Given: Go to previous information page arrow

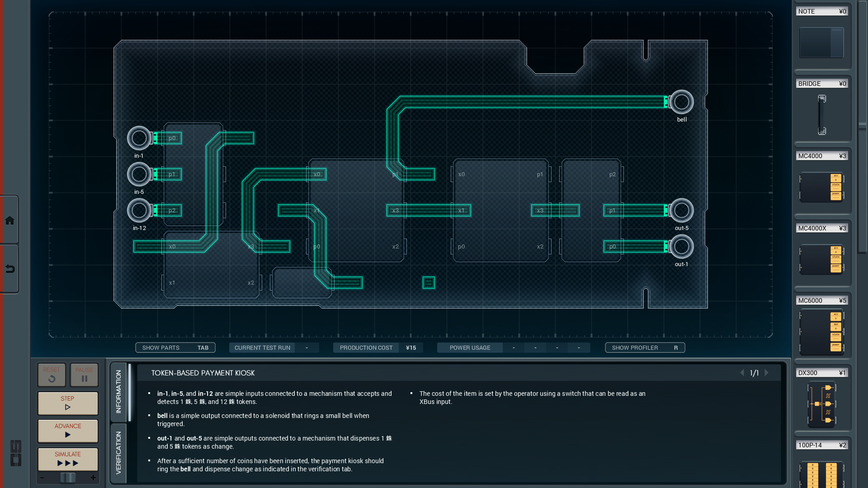Looking at the screenshot, I should [742, 373].
